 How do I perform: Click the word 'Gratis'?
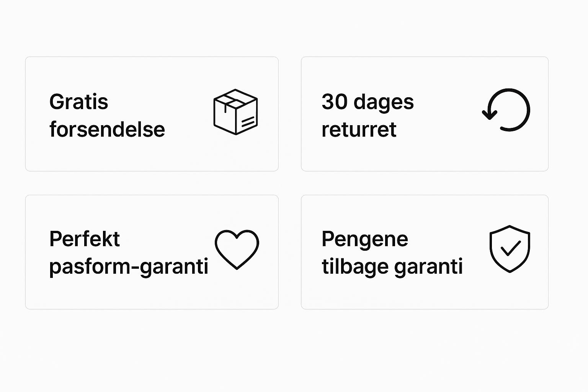pyautogui.click(x=79, y=102)
